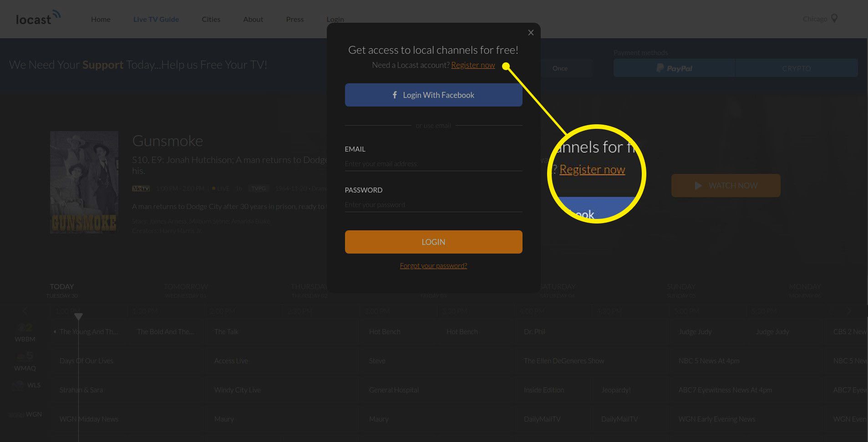
Task: Click the current-time marker on timeline
Action: click(x=78, y=316)
